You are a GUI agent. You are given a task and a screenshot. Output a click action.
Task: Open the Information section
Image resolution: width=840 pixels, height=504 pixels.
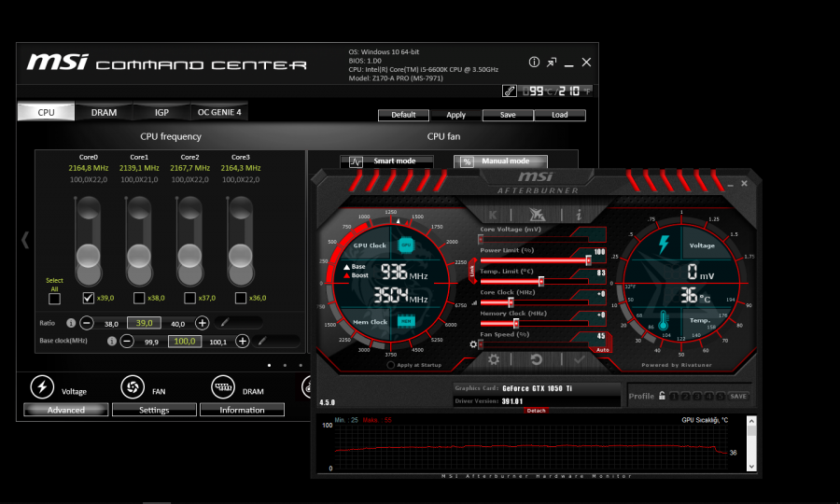click(x=242, y=410)
